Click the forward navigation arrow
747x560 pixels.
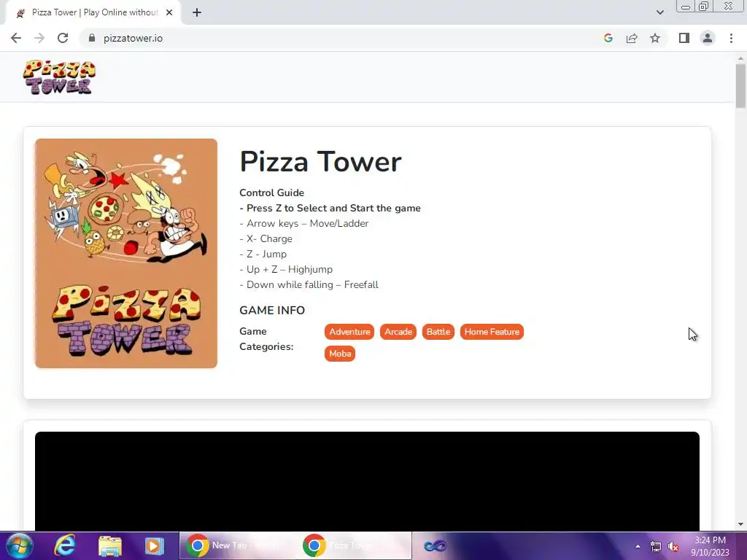click(39, 38)
